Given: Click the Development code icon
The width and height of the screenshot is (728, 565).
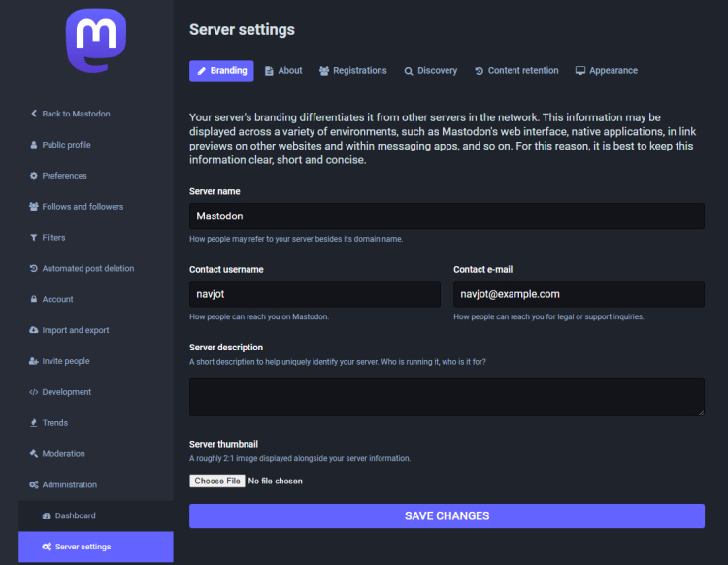Looking at the screenshot, I should coord(34,392).
